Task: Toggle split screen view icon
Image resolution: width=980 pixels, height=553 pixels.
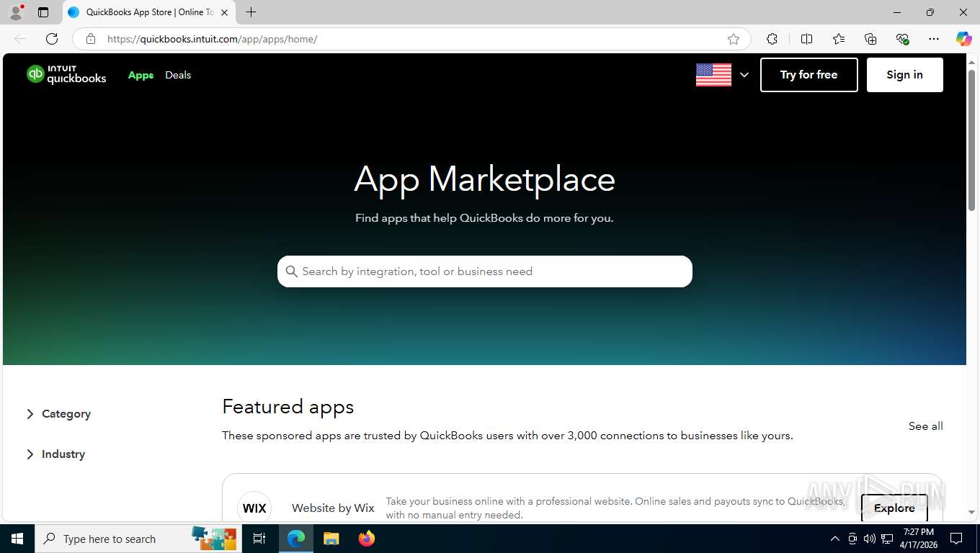Action: click(806, 39)
